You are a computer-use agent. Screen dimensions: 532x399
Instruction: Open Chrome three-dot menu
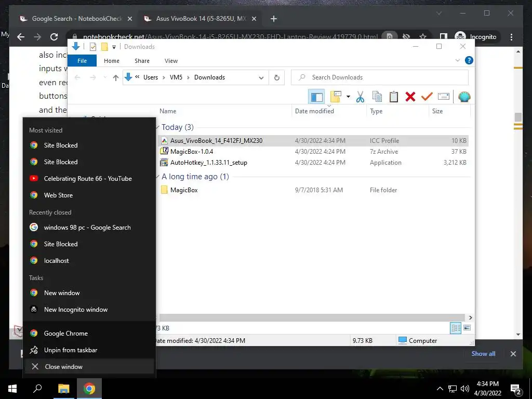coord(511,37)
